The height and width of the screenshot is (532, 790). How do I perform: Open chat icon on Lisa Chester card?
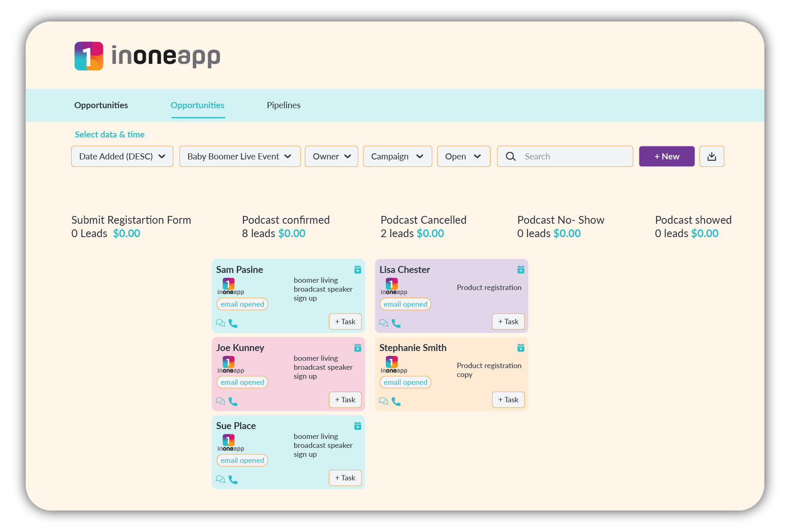point(383,323)
